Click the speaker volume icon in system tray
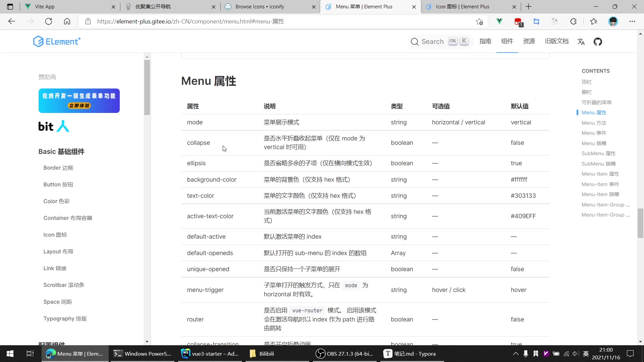644x362 pixels. click(576, 354)
